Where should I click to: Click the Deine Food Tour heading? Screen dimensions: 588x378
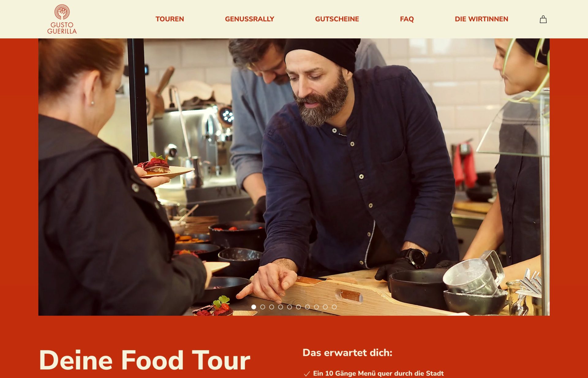pos(145,361)
